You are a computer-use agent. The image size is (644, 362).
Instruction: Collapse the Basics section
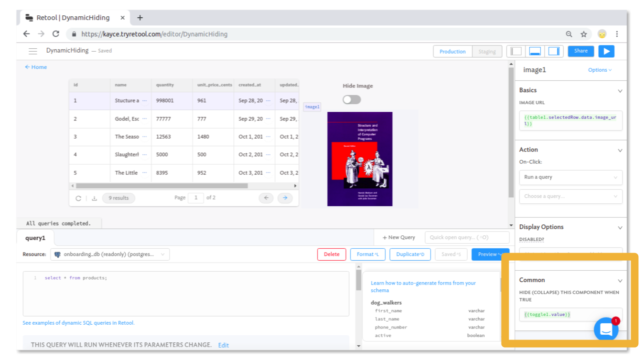tap(620, 91)
